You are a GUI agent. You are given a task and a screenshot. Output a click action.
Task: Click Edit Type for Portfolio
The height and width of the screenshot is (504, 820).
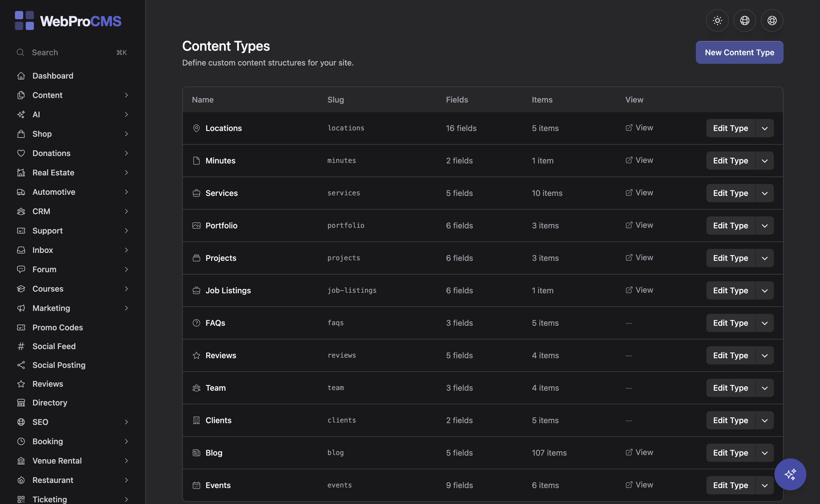730,225
